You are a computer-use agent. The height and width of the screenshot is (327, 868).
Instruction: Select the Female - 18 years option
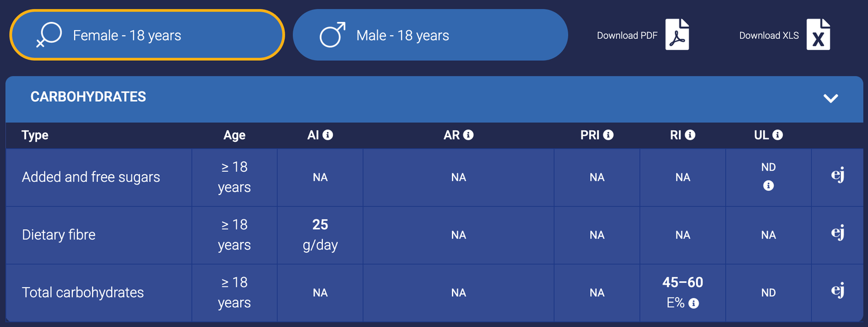(x=147, y=35)
